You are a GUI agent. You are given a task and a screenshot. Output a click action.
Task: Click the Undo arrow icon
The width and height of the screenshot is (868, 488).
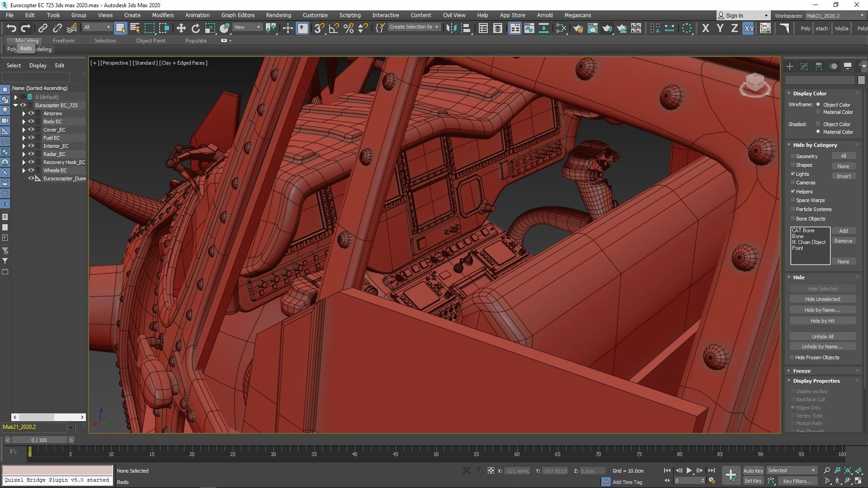tap(11, 28)
